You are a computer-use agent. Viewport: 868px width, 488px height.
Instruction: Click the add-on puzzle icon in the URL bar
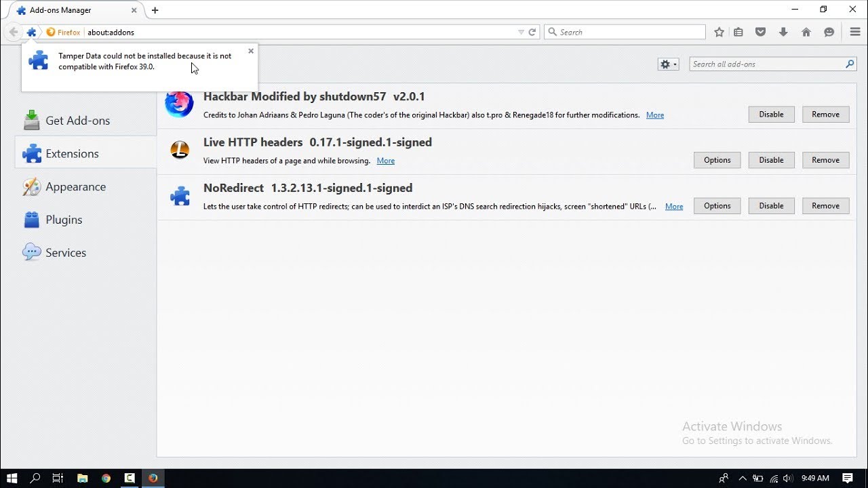(31, 32)
